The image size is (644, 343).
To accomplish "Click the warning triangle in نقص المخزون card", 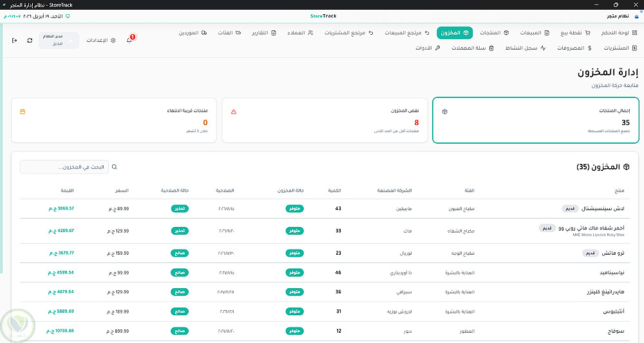I will point(234,112).
